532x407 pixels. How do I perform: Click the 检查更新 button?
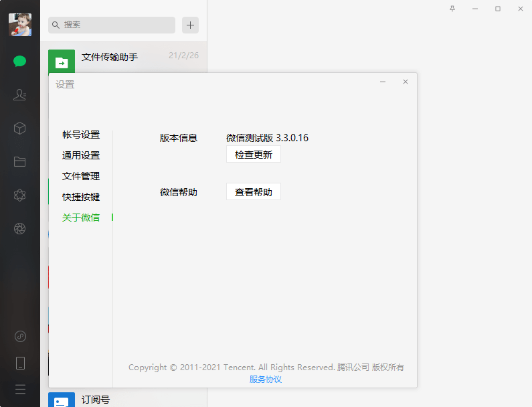254,155
